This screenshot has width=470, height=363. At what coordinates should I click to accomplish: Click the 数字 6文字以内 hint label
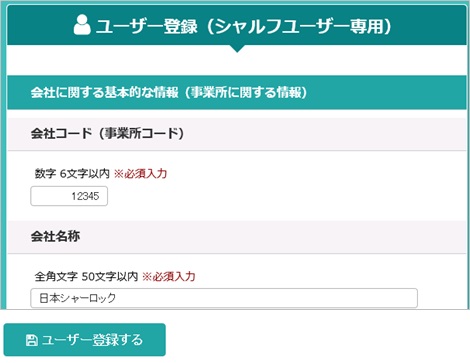pyautogui.click(x=72, y=173)
